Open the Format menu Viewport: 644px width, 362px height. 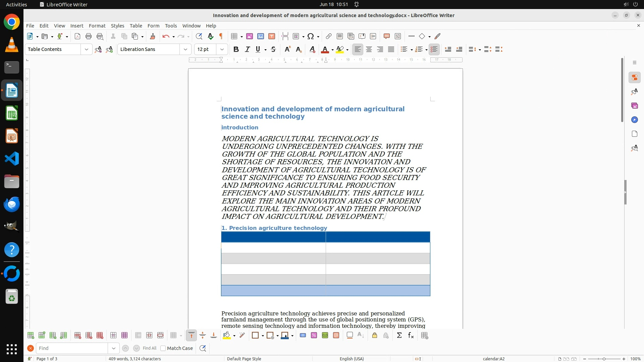97,25
